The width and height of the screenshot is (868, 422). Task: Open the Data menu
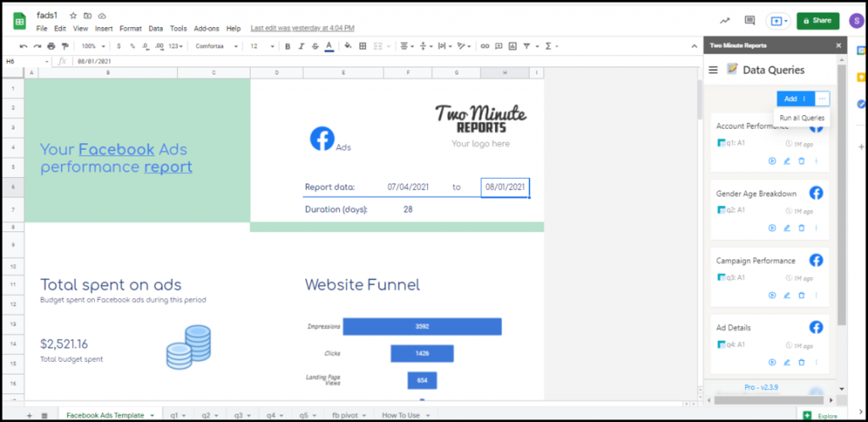pyautogui.click(x=156, y=28)
